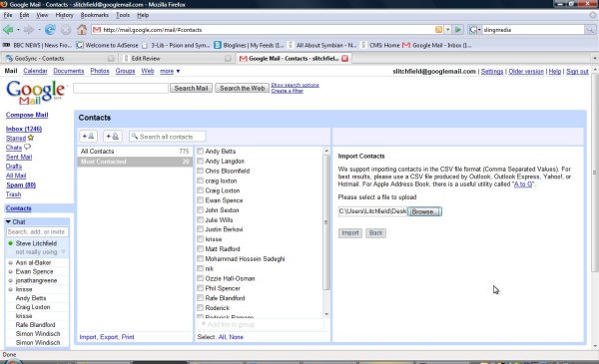Close the GooSync Contacts tab
The image size is (599, 364).
[x=111, y=59]
